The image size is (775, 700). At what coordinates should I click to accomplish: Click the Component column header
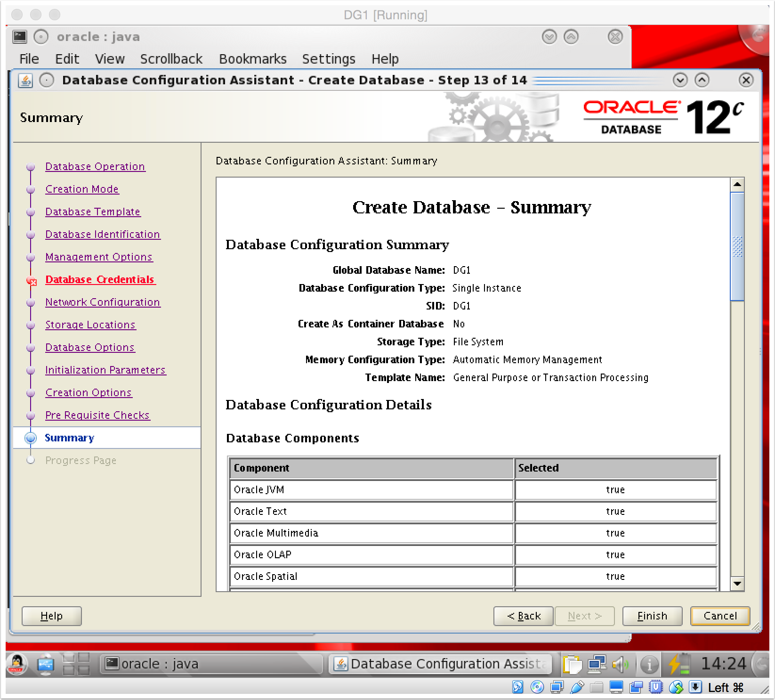[x=371, y=468]
